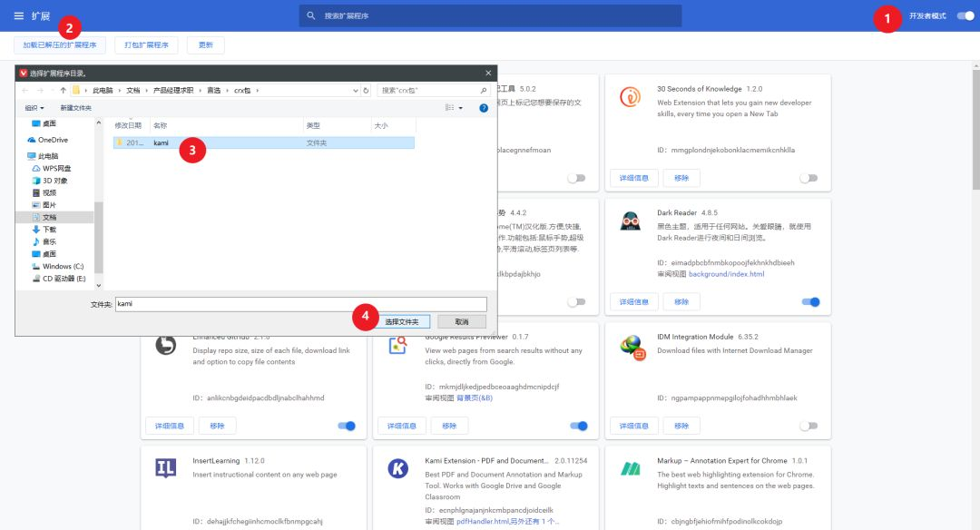This screenshot has height=530, width=980.
Task: Open recent locations arrow beside forward button
Action: (x=52, y=91)
